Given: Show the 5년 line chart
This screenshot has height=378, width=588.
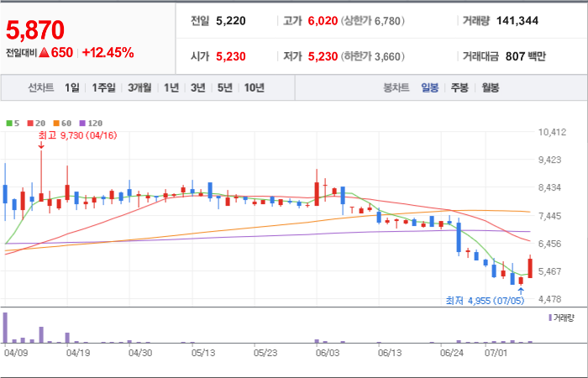Looking at the screenshot, I should [x=225, y=87].
